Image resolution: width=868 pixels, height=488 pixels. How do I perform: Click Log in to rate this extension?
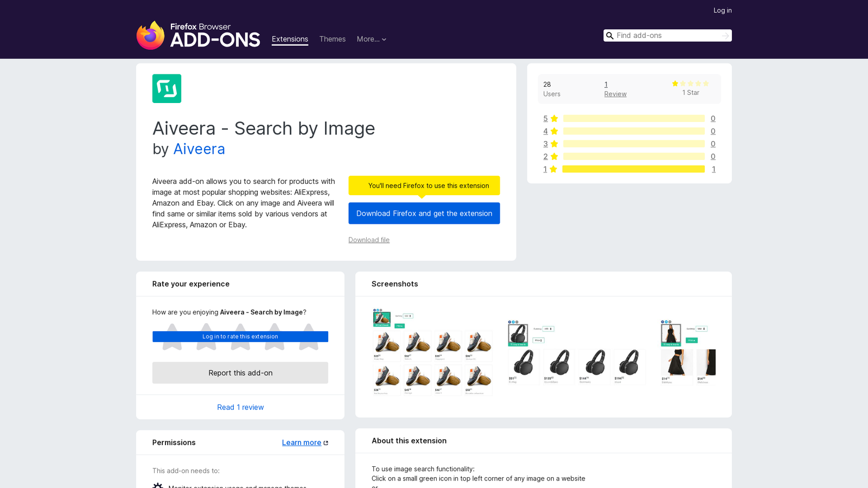point(240,337)
